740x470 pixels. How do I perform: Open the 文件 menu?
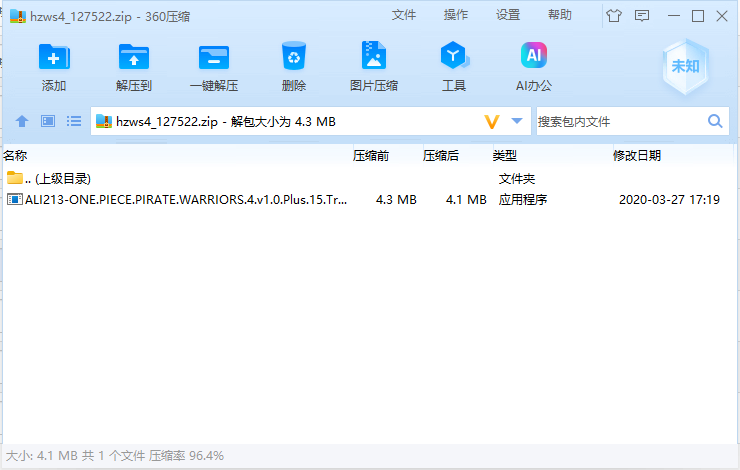point(404,15)
